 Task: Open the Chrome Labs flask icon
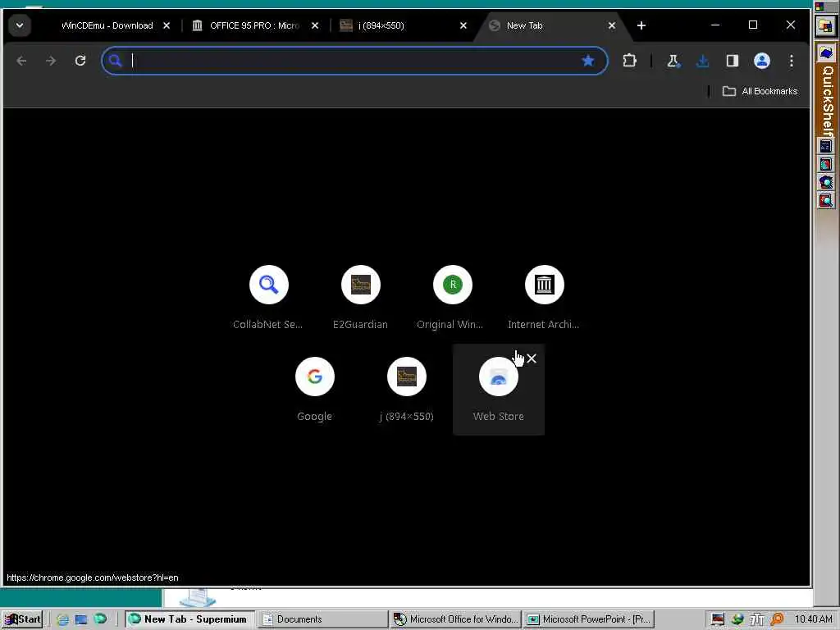click(673, 61)
